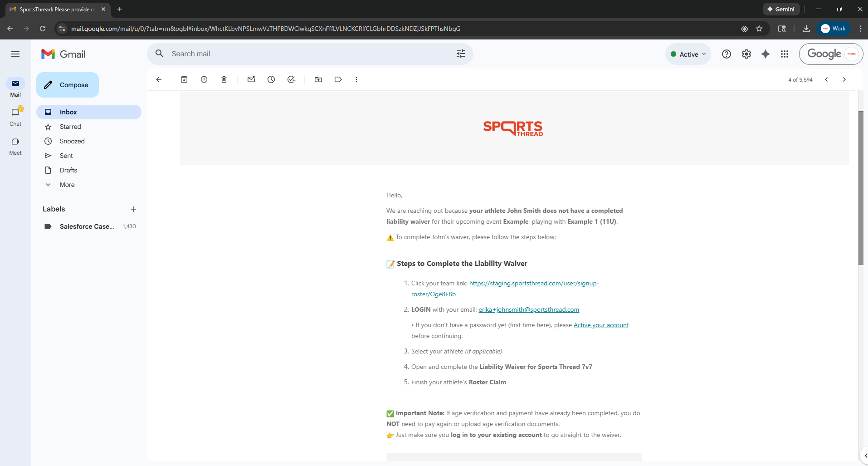The height and width of the screenshot is (466, 868).
Task: Delete this email with the trash icon
Action: tap(224, 79)
